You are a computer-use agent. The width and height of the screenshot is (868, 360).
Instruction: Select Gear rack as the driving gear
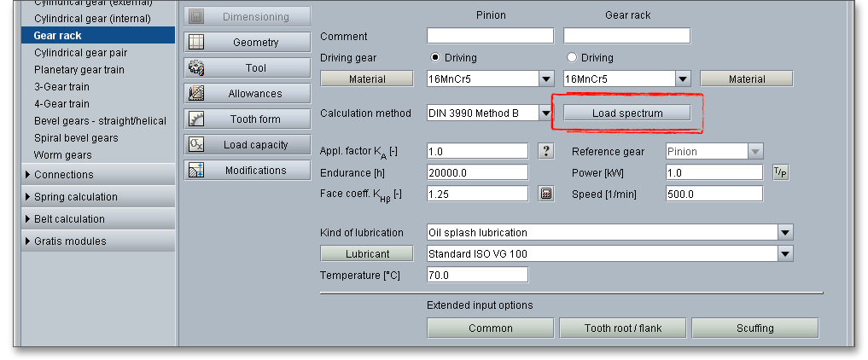(x=573, y=58)
